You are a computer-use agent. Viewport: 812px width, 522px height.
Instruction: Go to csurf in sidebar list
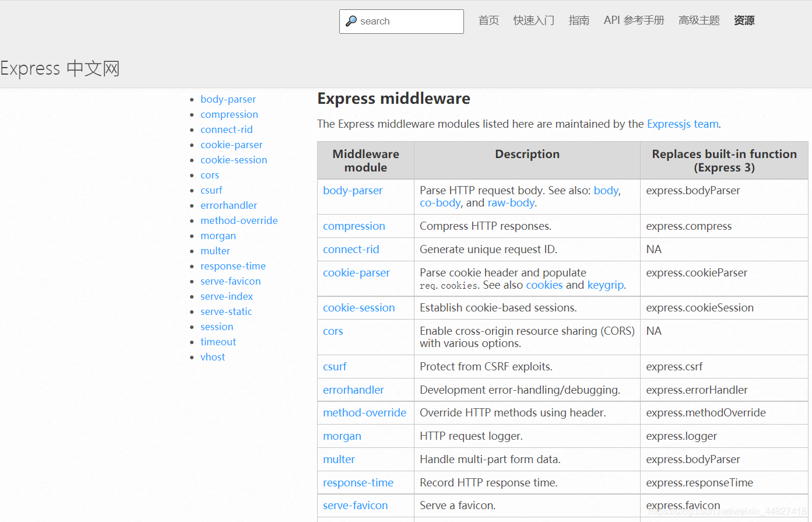click(x=211, y=190)
